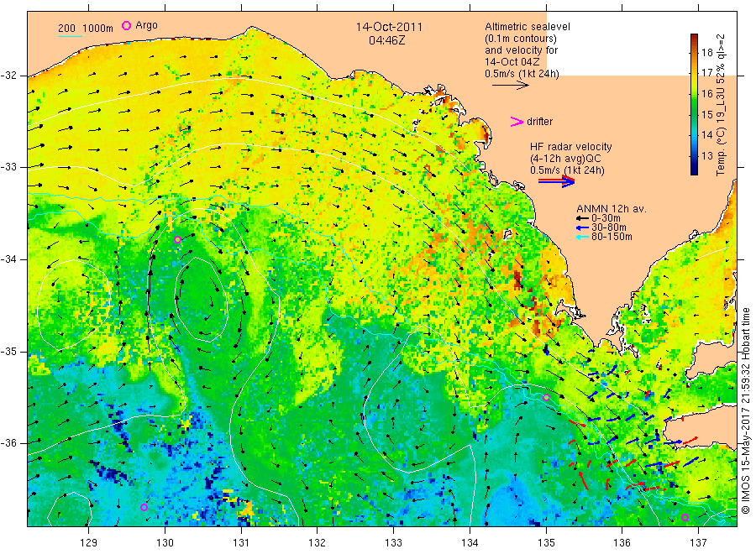Click the longitude 136 axis label
The image size is (756, 554).
point(622,542)
